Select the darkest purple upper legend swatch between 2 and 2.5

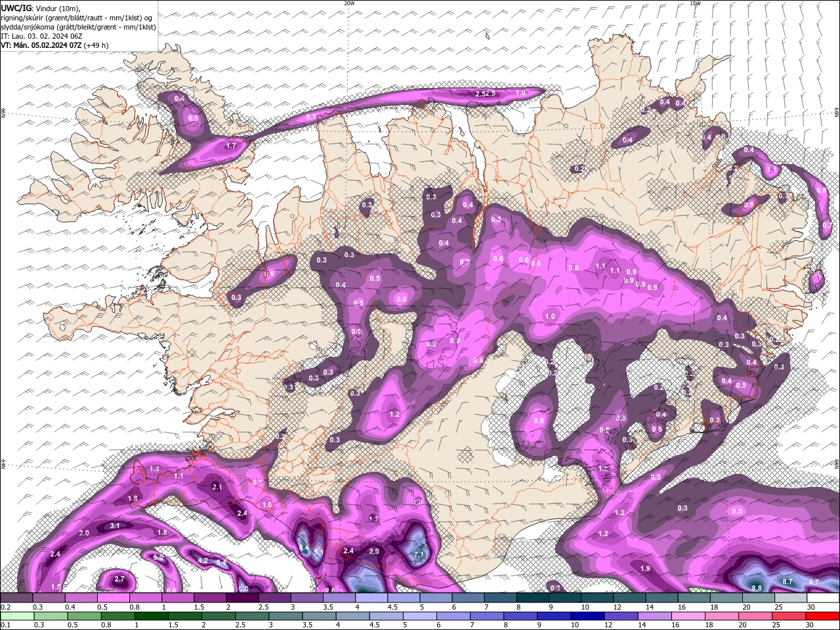pyautogui.click(x=242, y=598)
